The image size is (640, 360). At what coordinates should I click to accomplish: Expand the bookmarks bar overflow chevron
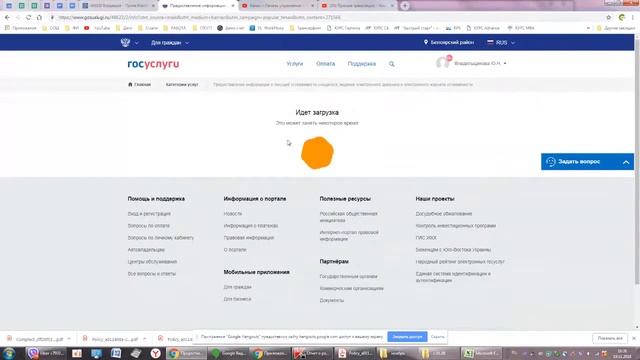(588, 28)
